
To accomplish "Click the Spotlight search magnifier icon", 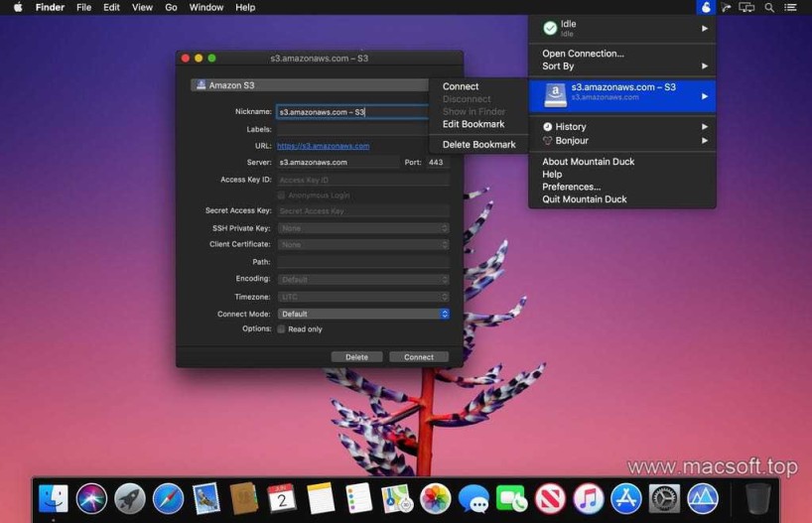I will click(768, 7).
